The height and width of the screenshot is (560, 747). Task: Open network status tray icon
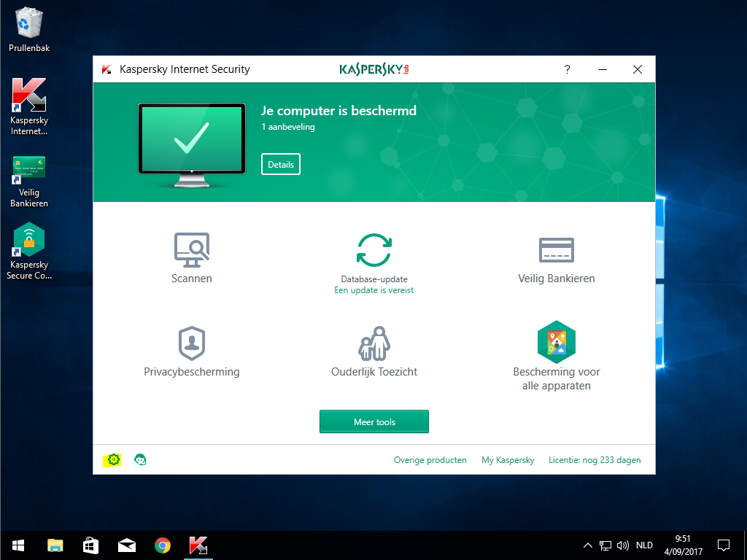point(605,545)
